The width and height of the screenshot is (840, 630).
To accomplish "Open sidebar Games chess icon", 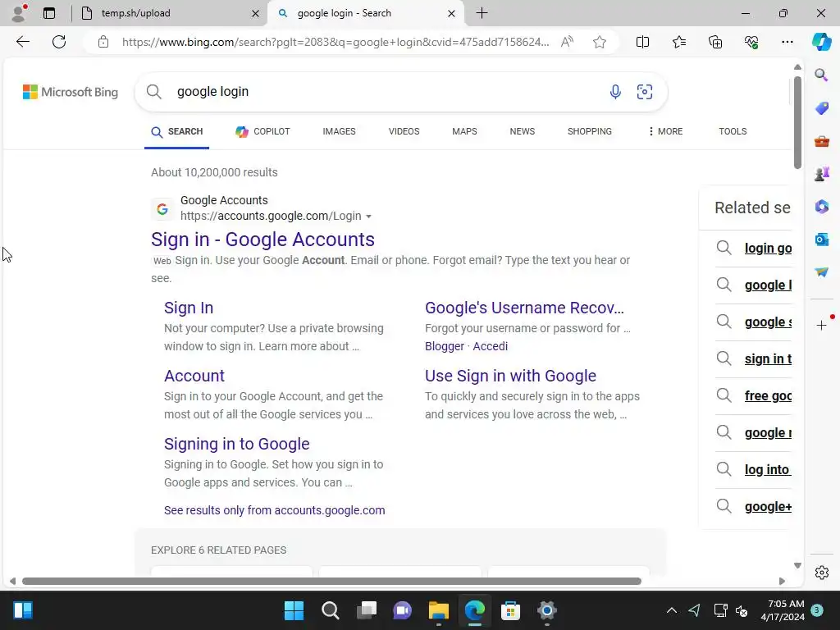I will pos(821,174).
